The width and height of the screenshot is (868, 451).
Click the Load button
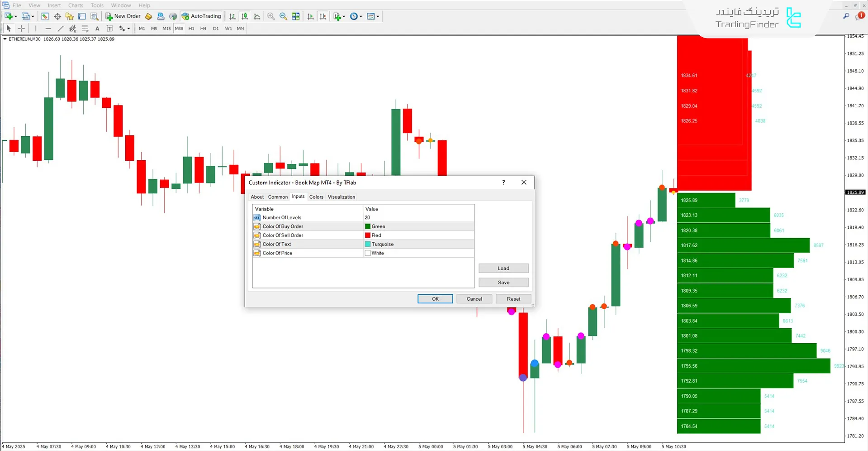click(503, 269)
